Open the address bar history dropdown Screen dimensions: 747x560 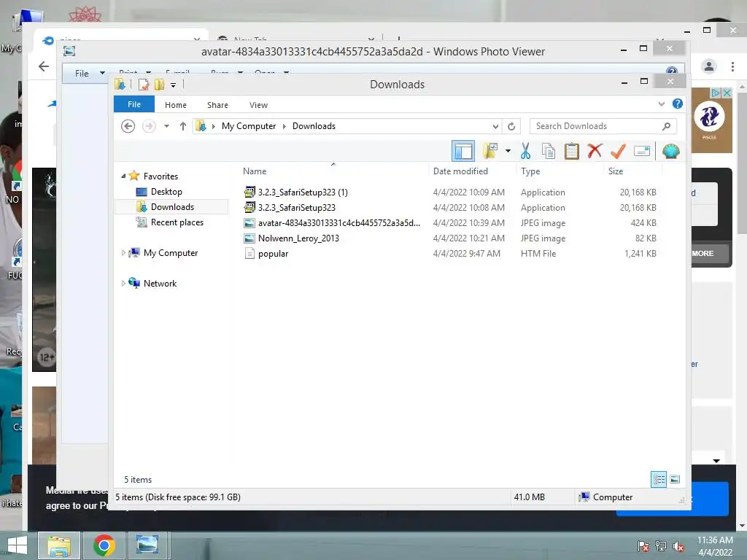click(495, 126)
